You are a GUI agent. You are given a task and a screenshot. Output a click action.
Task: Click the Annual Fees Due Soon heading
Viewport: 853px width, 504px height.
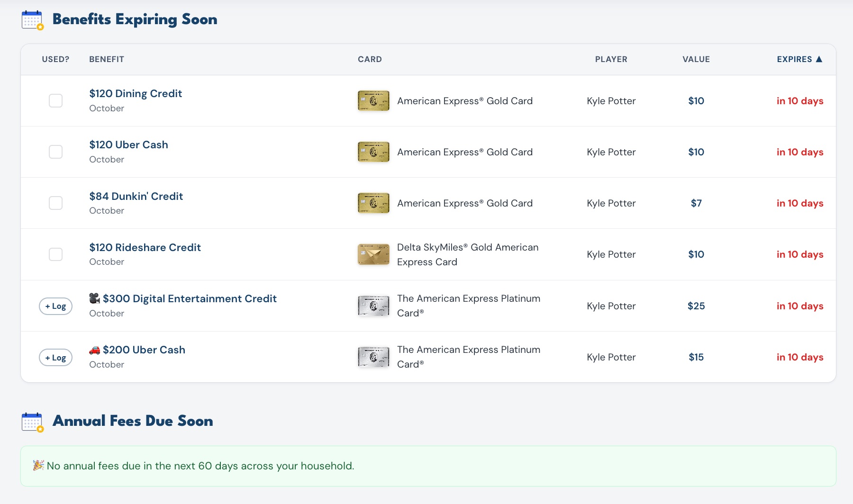point(133,421)
